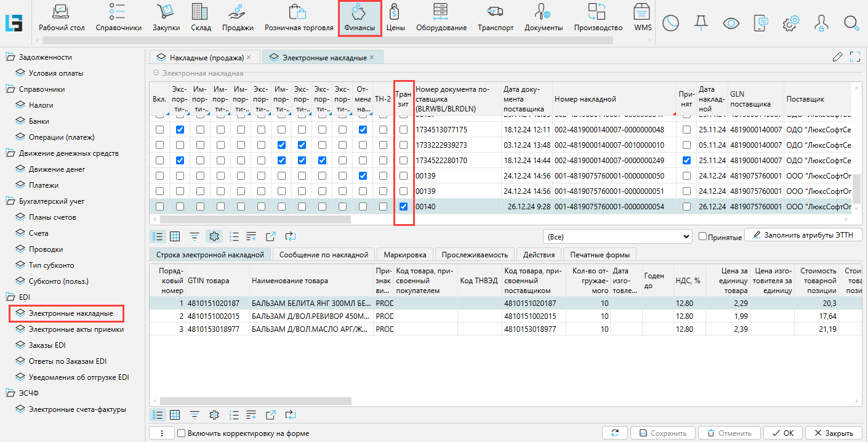Click the pin icon in top bar
The width and height of the screenshot is (868, 442).
pos(701,23)
